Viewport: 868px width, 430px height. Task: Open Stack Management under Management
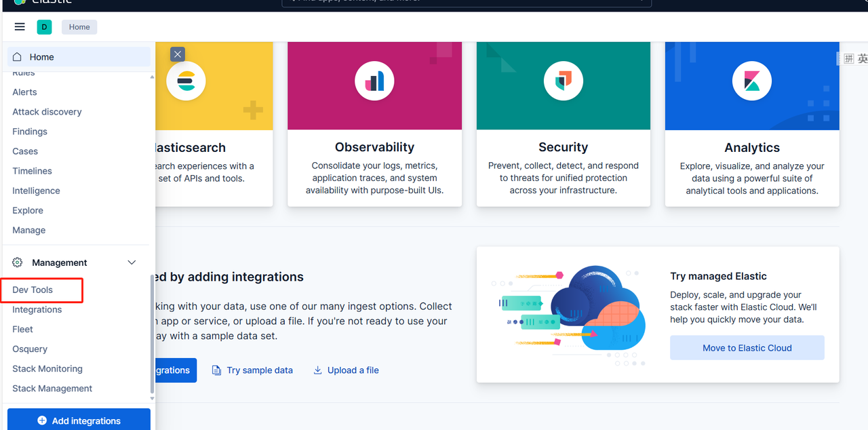coord(52,388)
